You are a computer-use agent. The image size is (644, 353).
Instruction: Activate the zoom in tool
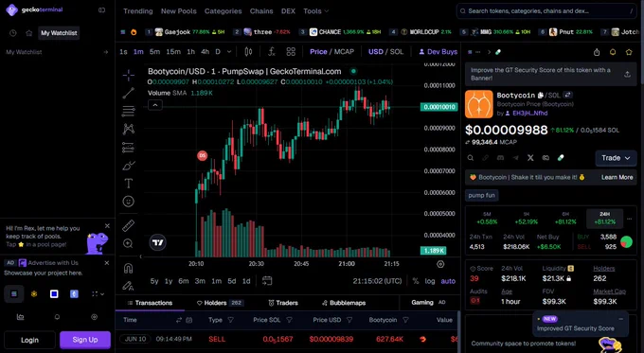tap(128, 243)
